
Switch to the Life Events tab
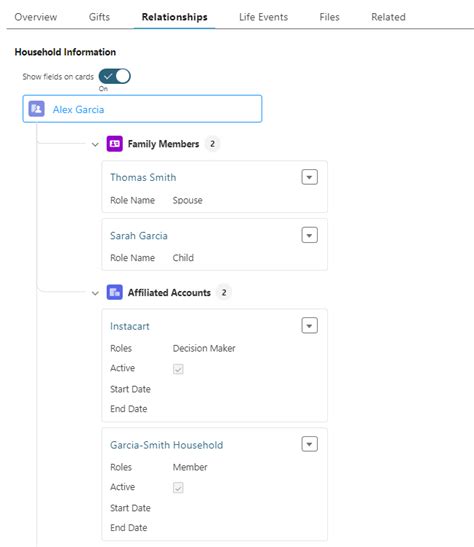263,17
